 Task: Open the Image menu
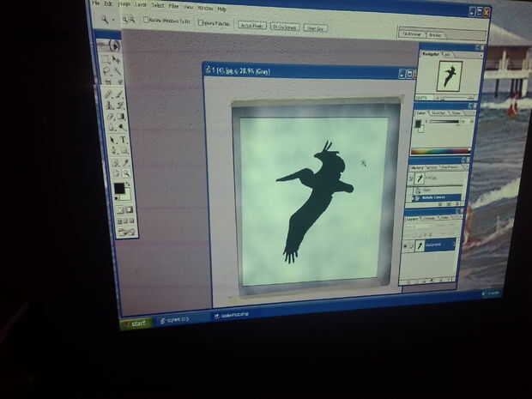(x=124, y=4)
